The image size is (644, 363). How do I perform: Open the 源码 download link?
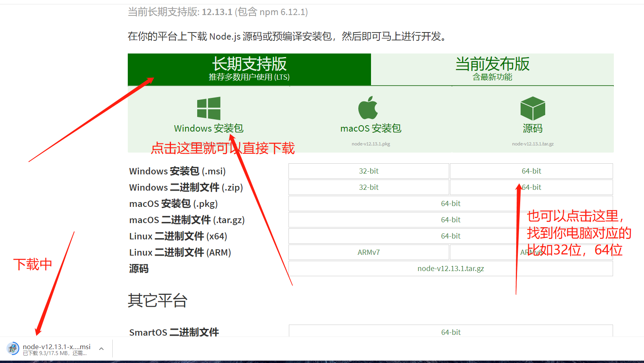(533, 128)
